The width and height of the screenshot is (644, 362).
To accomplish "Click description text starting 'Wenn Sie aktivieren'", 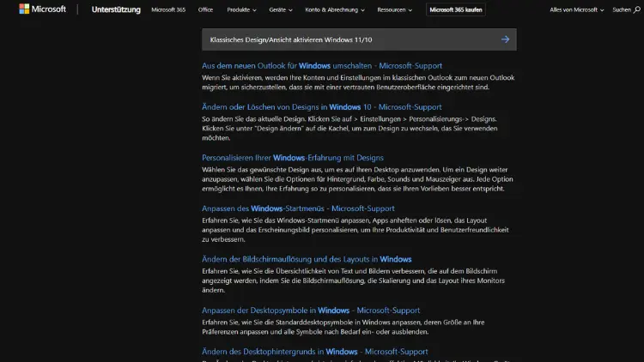I will (x=358, y=82).
